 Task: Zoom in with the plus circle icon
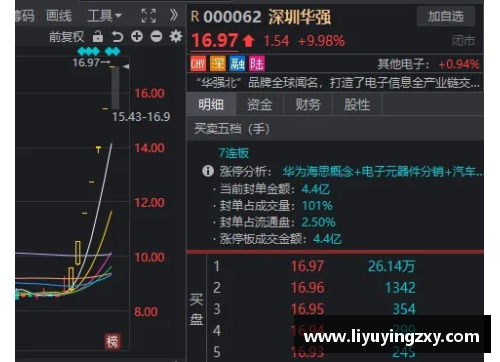[x=137, y=36]
